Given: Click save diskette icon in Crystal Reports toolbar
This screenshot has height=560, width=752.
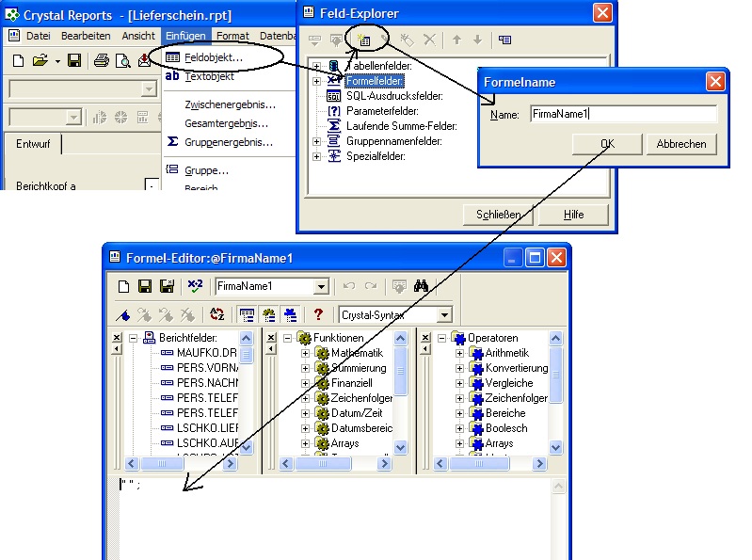Looking at the screenshot, I should click(74, 61).
